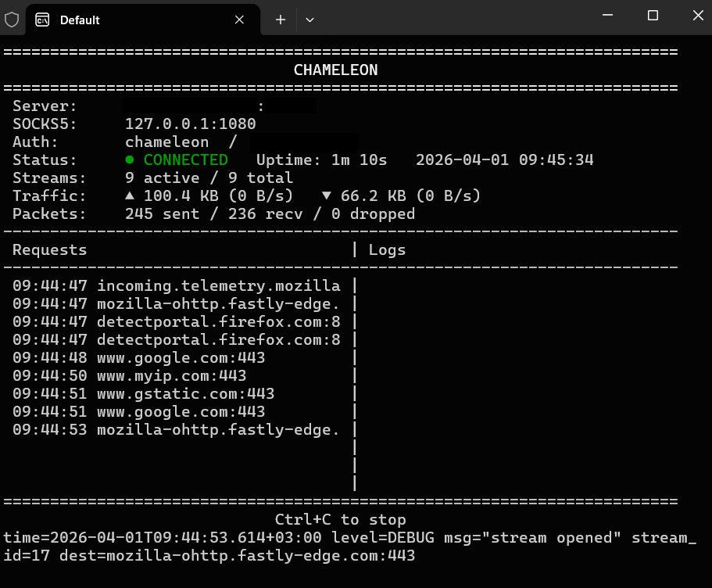This screenshot has width=712, height=588.
Task: Select the CONNECTED status text
Action: tap(185, 160)
